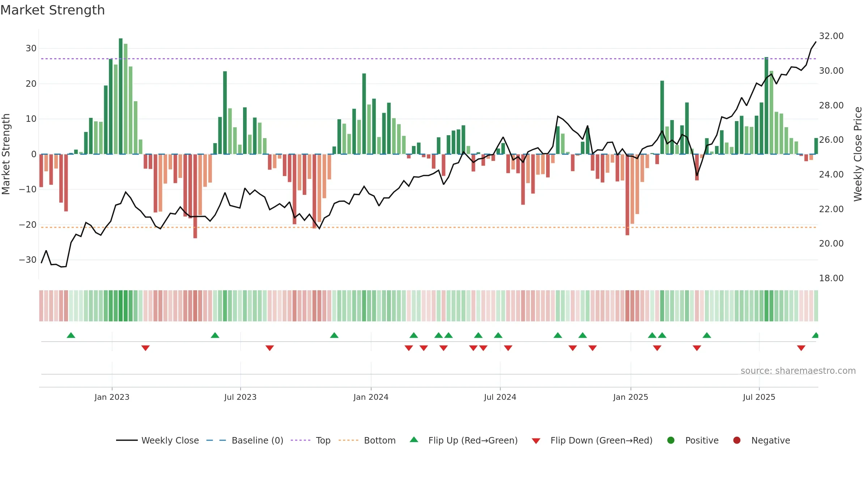Click the tall green bar near Jul 2025
The image size is (868, 488).
(x=766, y=106)
